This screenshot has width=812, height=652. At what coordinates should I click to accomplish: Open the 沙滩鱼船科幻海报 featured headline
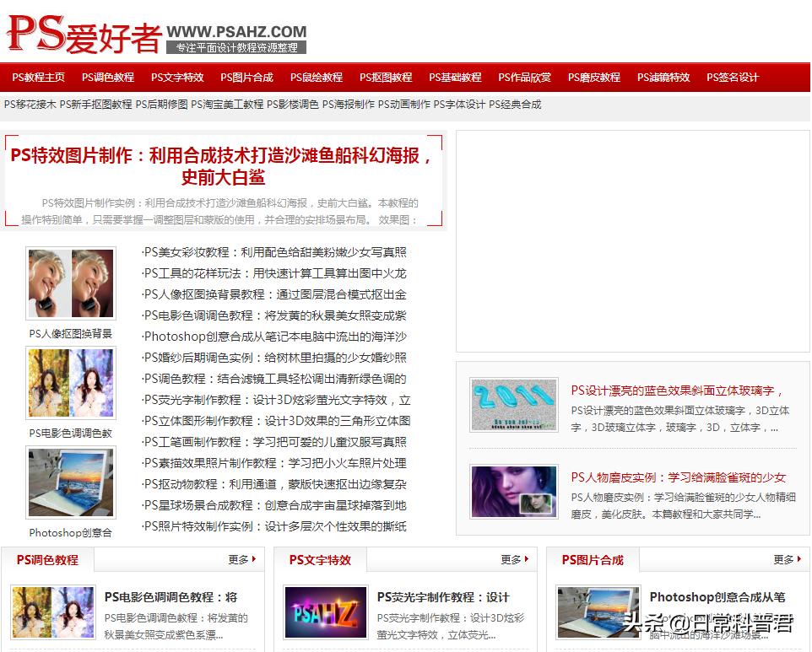pyautogui.click(x=222, y=166)
